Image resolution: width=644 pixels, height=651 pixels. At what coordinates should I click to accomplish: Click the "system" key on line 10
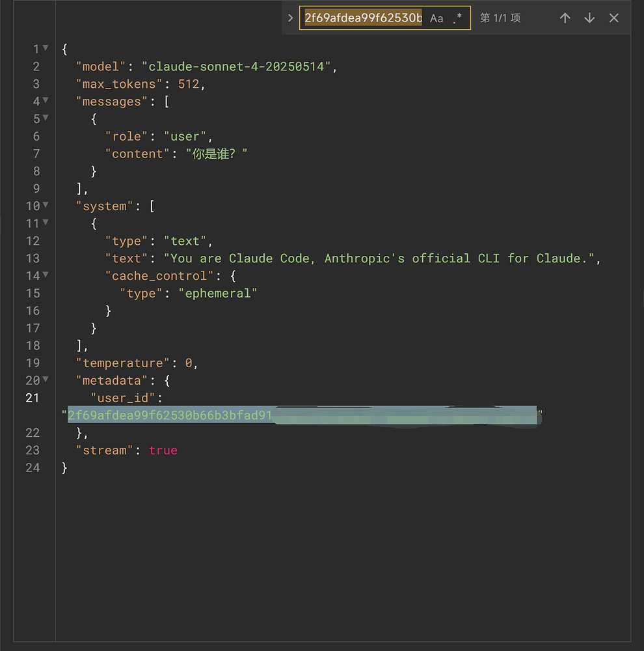(104, 206)
